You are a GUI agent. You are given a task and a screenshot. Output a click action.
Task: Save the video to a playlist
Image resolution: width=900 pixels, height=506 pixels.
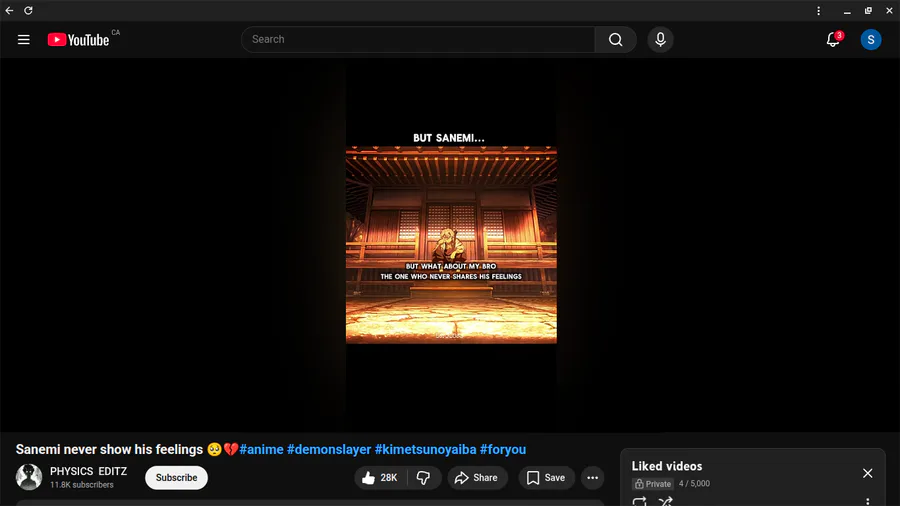(546, 477)
